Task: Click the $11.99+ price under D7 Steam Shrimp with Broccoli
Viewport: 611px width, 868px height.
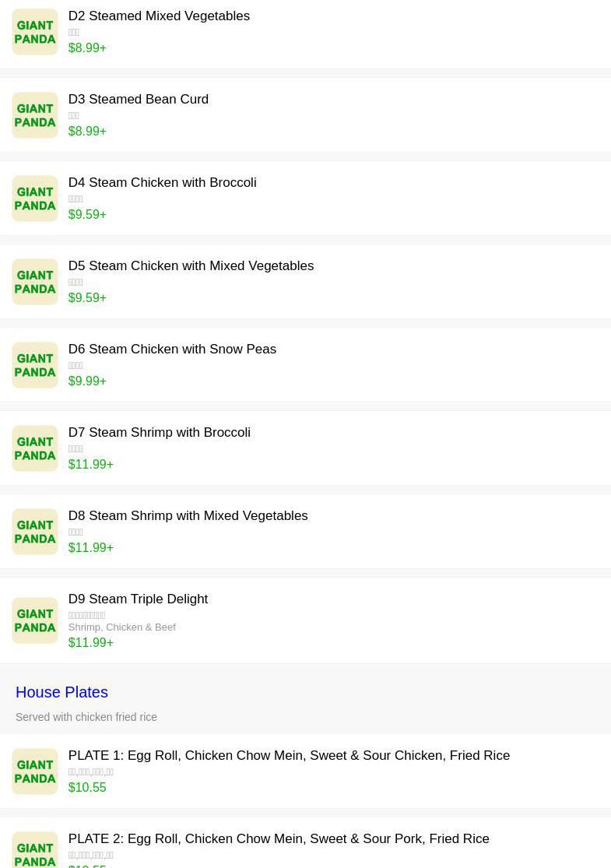Action: tap(90, 465)
